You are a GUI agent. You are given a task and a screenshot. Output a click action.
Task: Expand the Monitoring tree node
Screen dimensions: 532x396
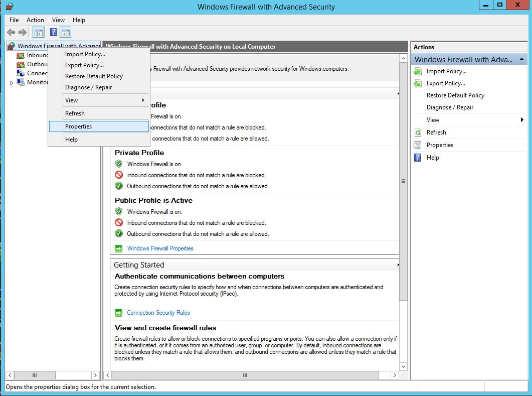point(12,82)
